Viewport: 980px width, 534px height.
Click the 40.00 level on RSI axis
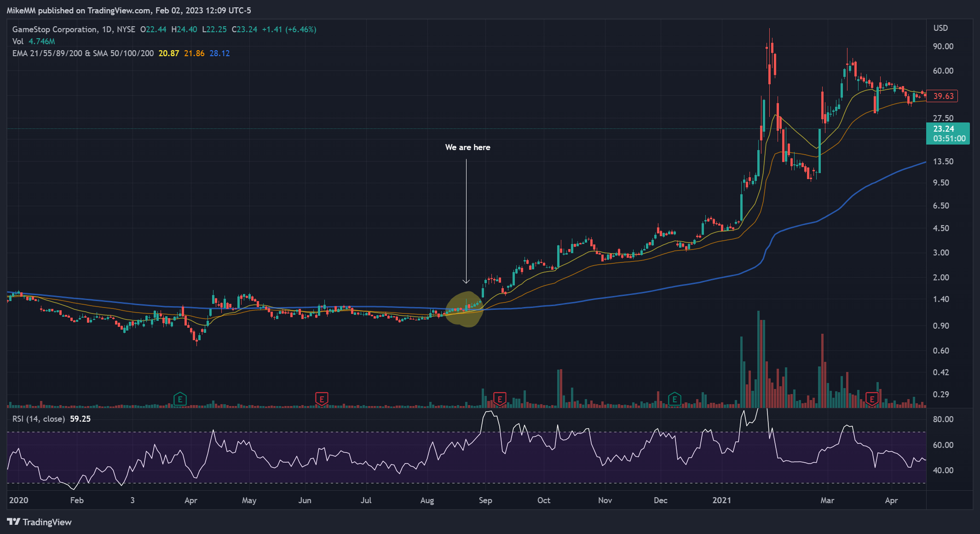[943, 470]
